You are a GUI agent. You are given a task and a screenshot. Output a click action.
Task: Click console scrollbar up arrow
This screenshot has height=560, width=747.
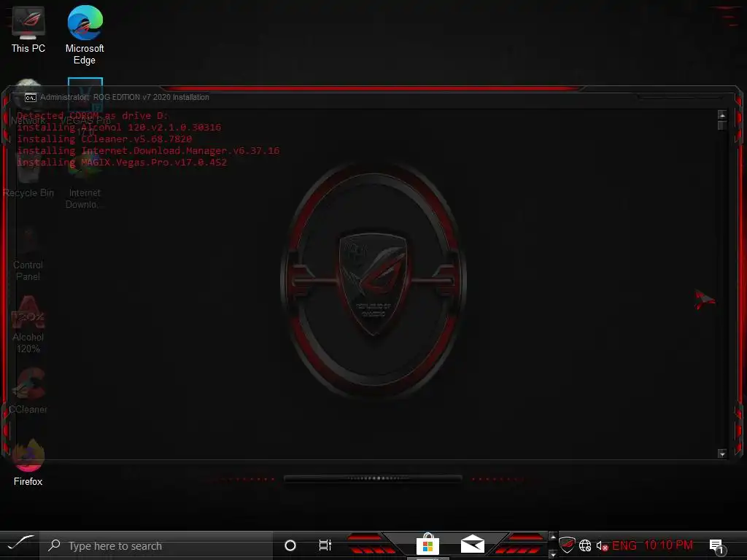722,114
